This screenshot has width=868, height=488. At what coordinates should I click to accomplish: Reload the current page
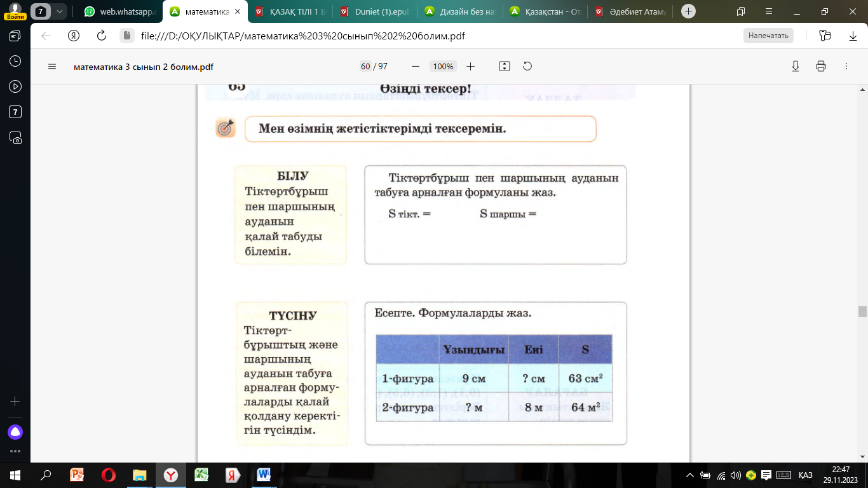[x=101, y=36]
